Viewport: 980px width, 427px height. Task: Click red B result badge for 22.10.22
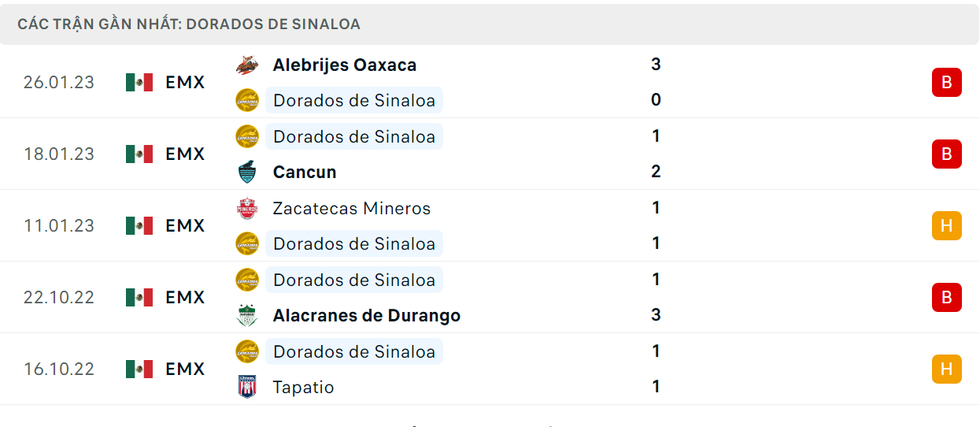[x=946, y=297]
